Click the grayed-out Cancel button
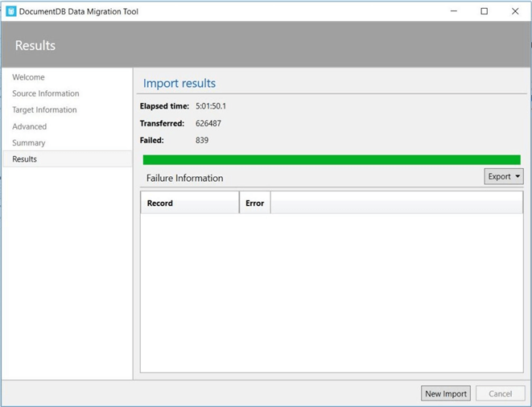 point(501,393)
